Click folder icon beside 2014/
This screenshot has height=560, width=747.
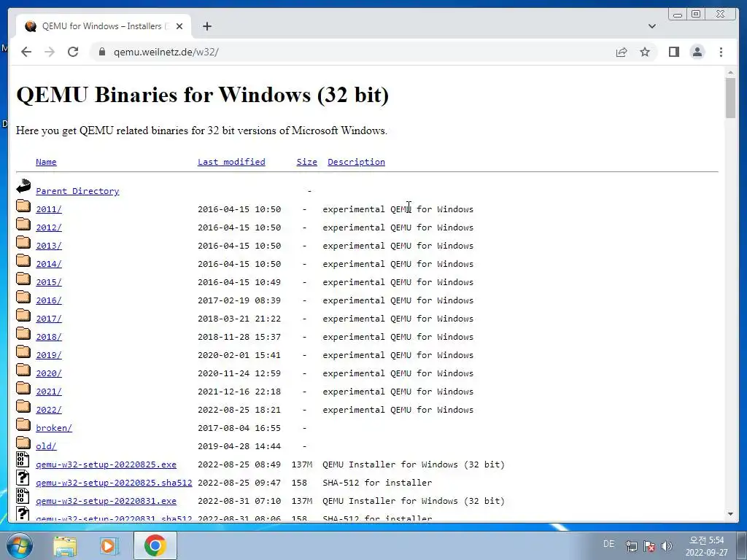pos(23,260)
